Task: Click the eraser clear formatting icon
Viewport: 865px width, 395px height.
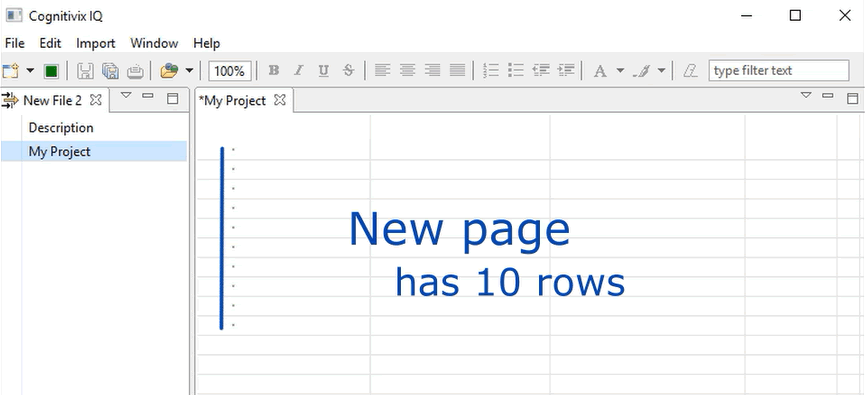Action: click(x=690, y=71)
